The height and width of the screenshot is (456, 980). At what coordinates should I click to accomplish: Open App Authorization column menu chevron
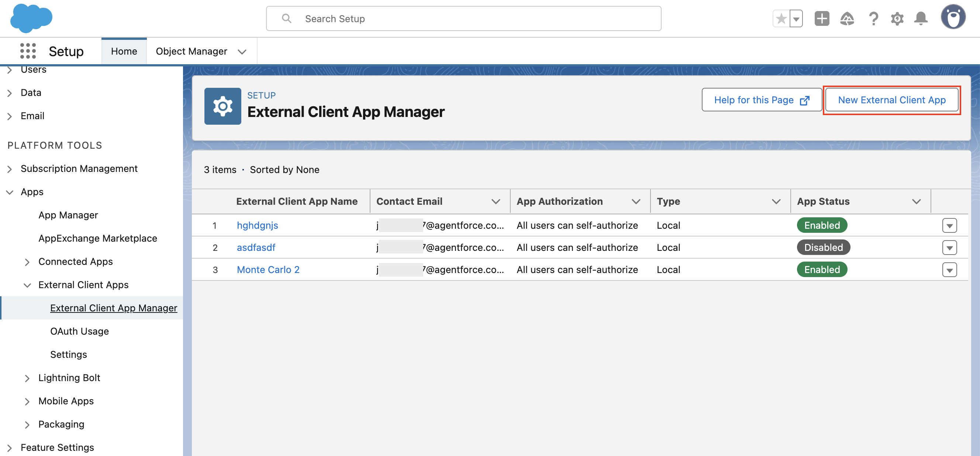tap(636, 201)
